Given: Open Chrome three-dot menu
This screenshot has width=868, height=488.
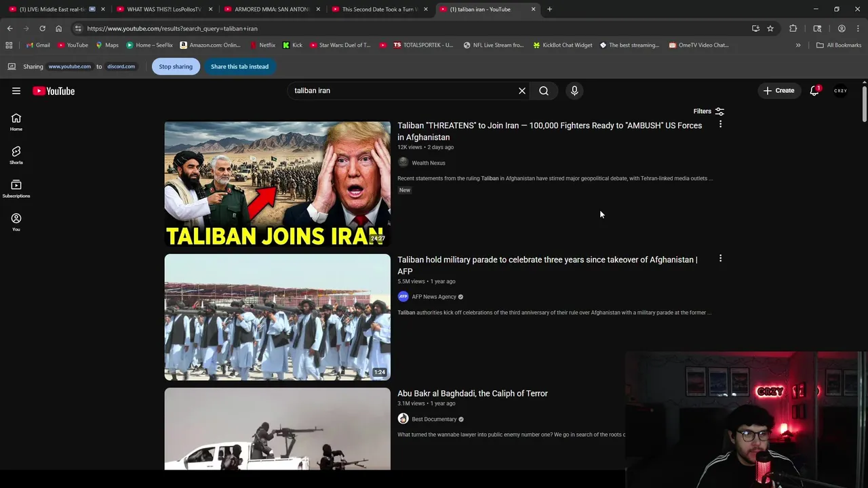Looking at the screenshot, I should tap(858, 28).
